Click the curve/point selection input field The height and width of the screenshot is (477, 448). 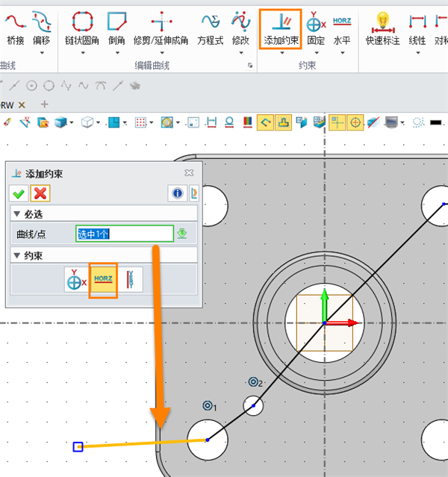[124, 234]
